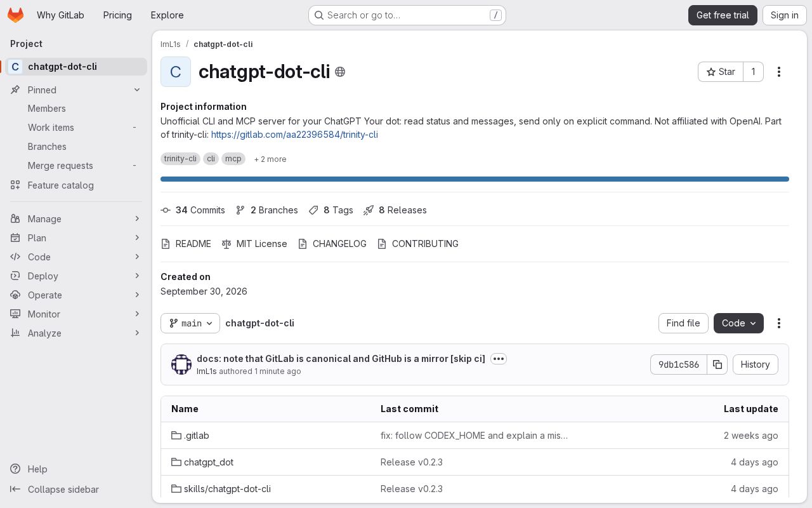Screen dimensions: 812x508
Task: Collapse the sidebar
Action: [76, 490]
